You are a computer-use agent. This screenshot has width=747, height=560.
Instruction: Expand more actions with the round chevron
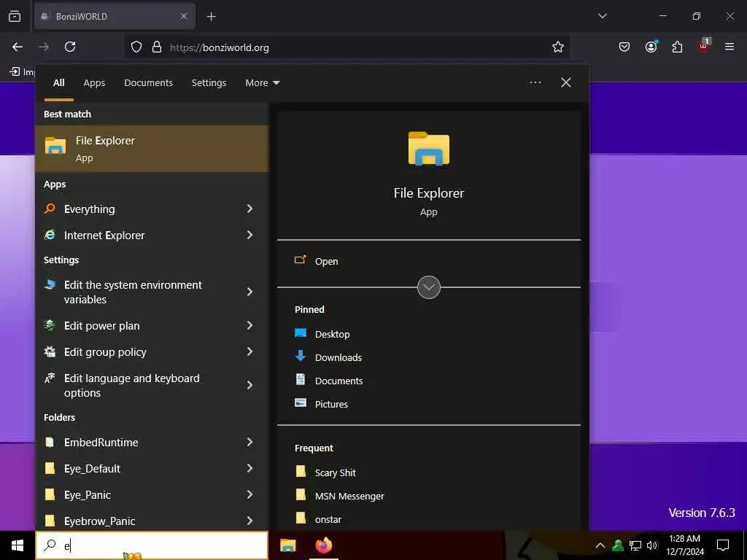[x=429, y=287]
